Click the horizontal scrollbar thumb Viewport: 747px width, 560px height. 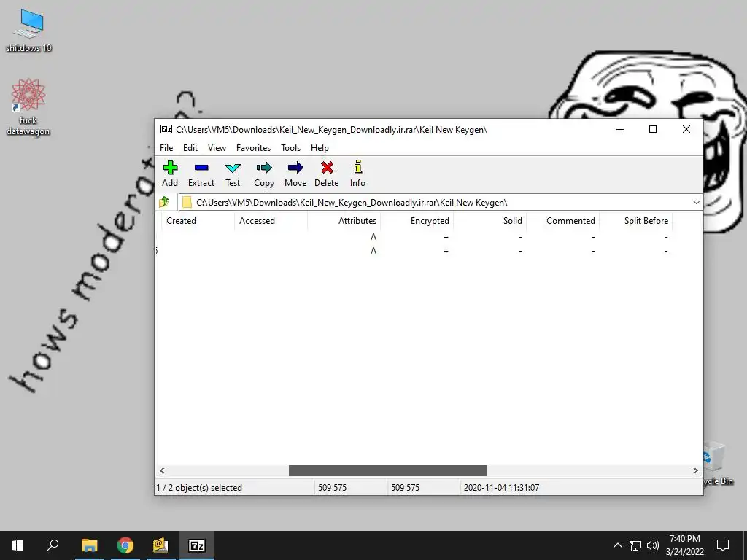point(388,470)
